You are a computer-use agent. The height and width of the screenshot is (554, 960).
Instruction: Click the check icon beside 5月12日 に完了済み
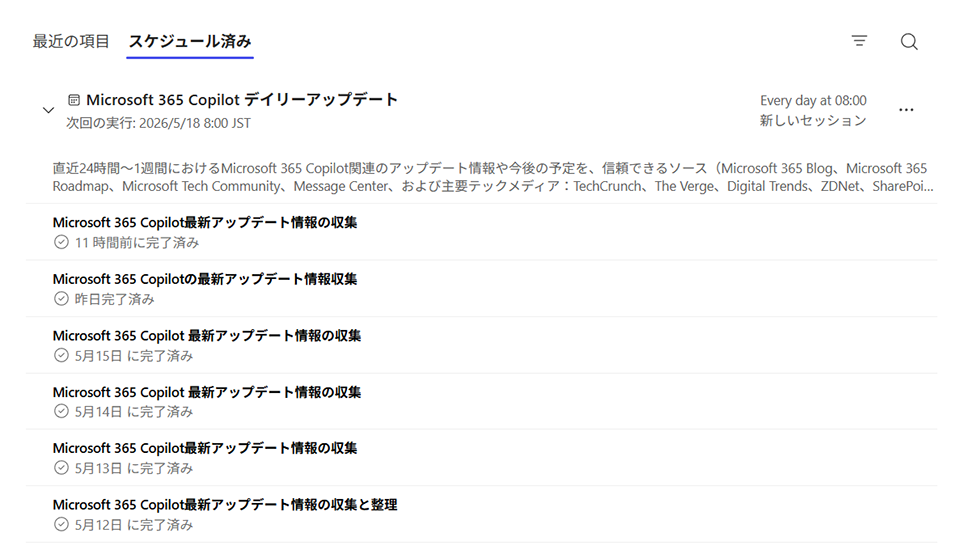pyautogui.click(x=61, y=525)
